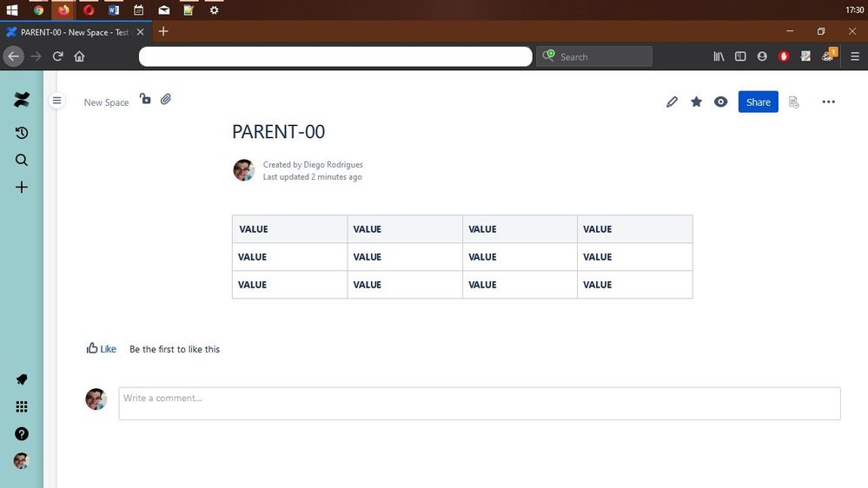Viewport: 868px width, 488px height.
Task: Open attachments paperclip icon
Action: pyautogui.click(x=165, y=99)
